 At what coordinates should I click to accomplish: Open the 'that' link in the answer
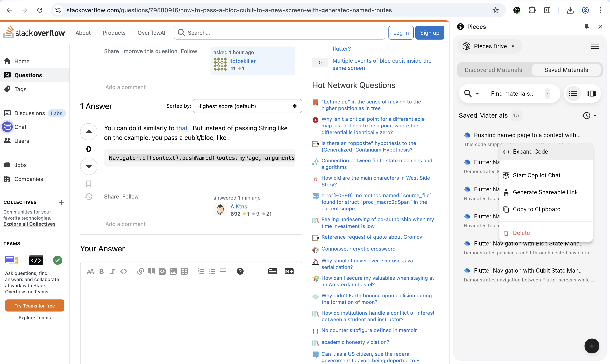182,128
